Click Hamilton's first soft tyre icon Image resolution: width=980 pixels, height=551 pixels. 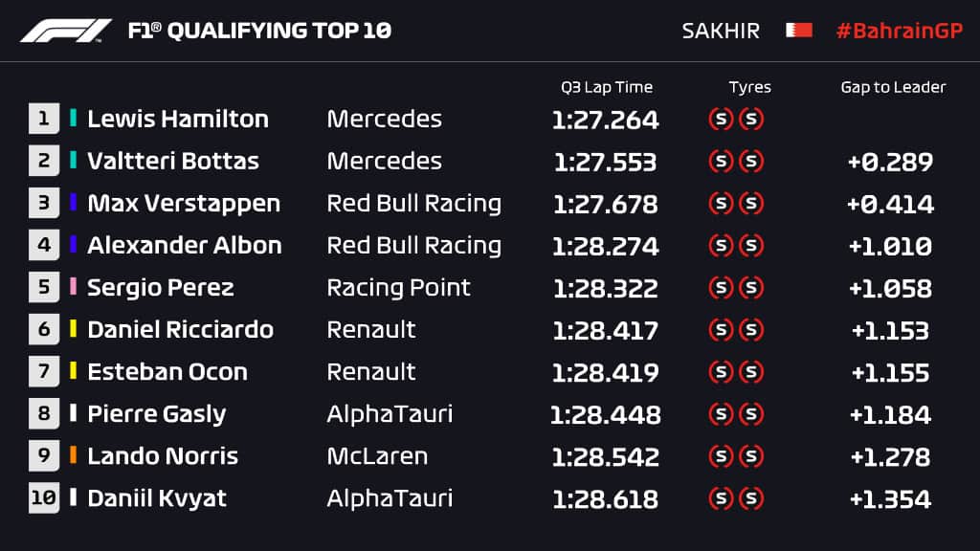pos(721,120)
